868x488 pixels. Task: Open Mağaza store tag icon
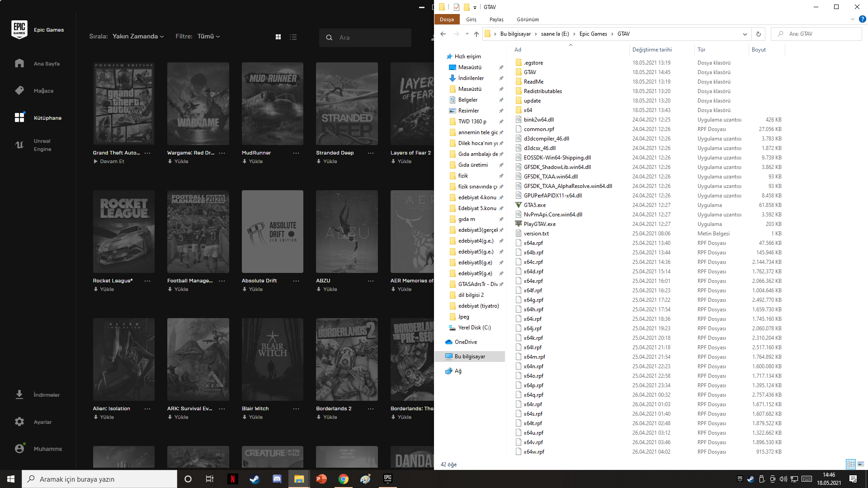point(19,90)
